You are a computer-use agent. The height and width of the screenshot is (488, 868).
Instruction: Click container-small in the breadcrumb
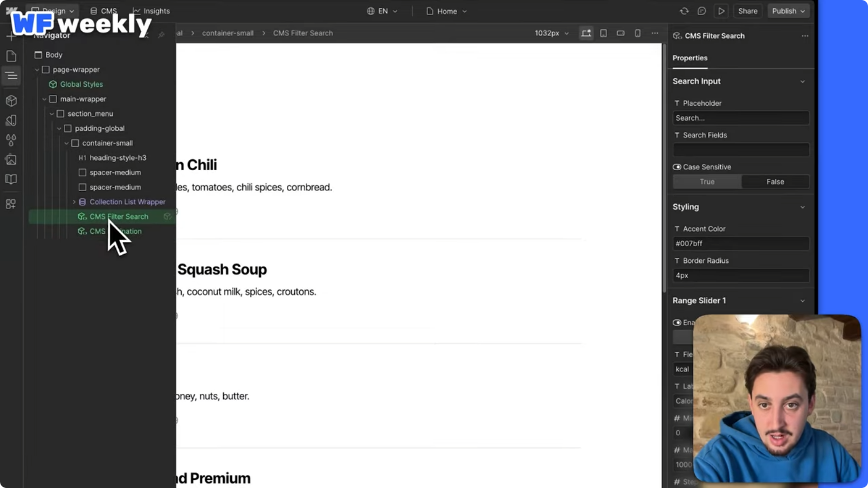228,33
